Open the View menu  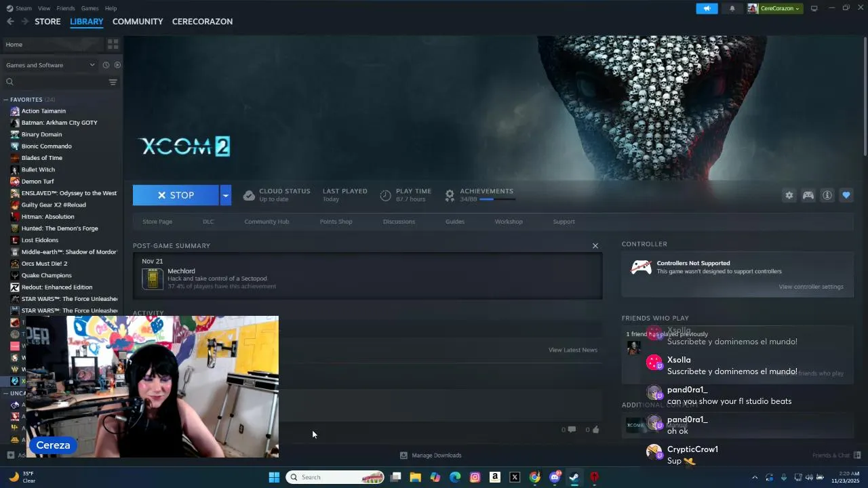pyautogui.click(x=44, y=8)
